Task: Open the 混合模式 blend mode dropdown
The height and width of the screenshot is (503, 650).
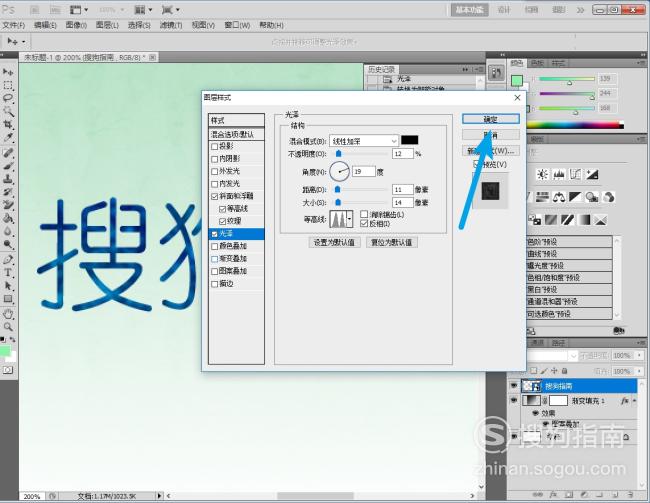Action: [x=364, y=141]
